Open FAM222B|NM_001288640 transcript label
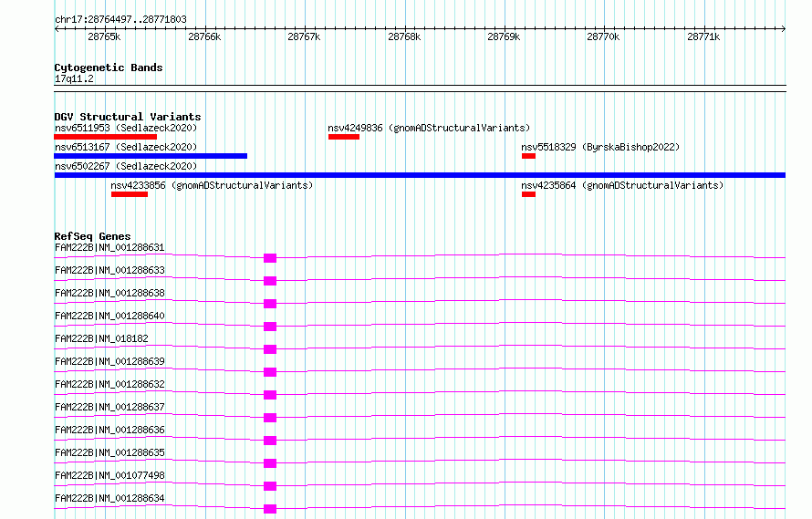Screen dimensions: 812x519 click(109, 316)
